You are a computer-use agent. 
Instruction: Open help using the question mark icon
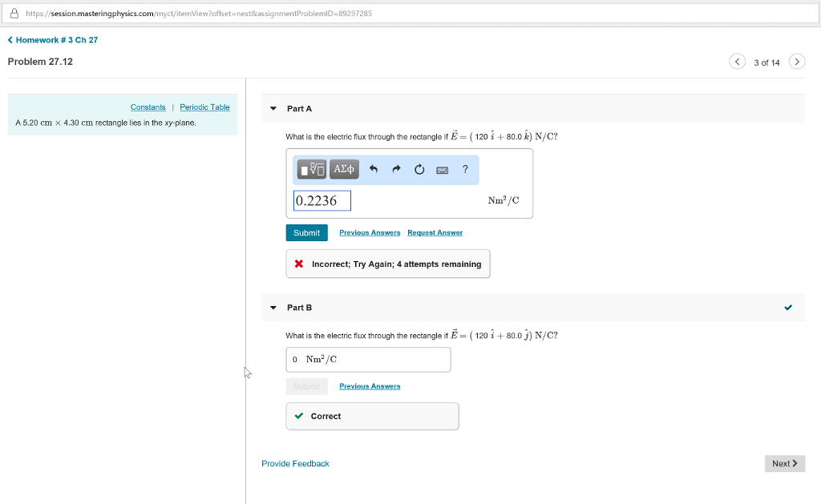click(463, 169)
